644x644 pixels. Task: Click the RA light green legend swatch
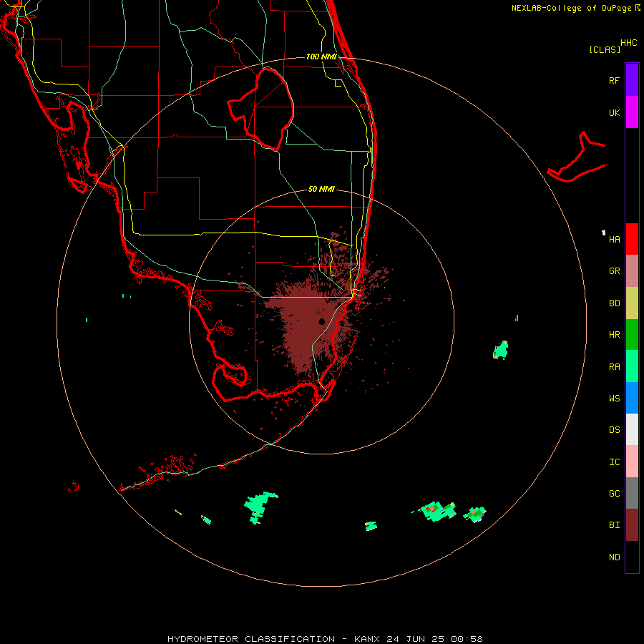[x=632, y=366]
